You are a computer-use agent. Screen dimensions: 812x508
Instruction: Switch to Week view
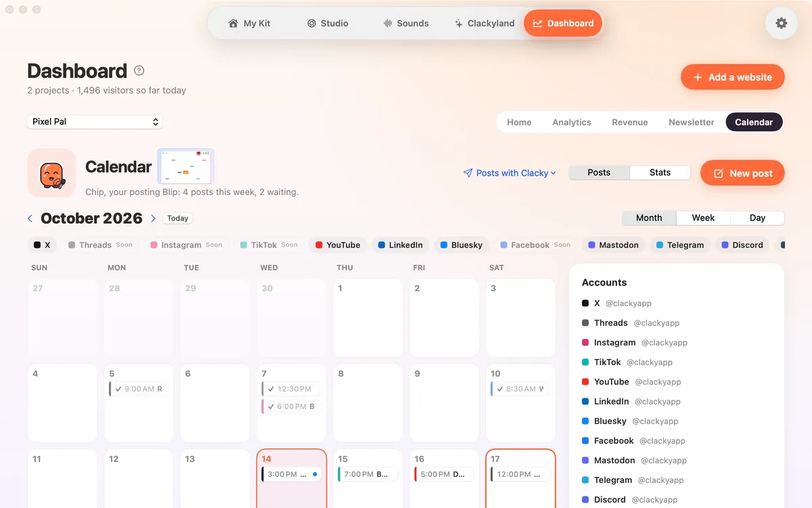tap(703, 218)
